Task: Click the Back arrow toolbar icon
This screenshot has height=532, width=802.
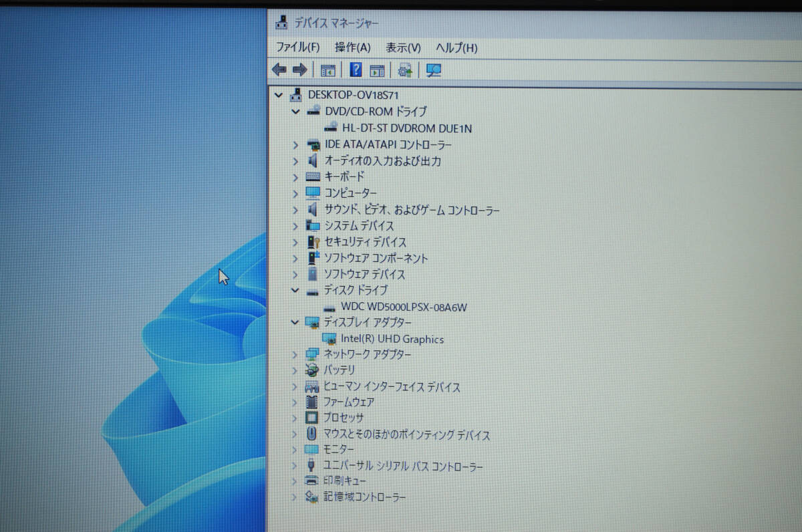Action: [279, 70]
